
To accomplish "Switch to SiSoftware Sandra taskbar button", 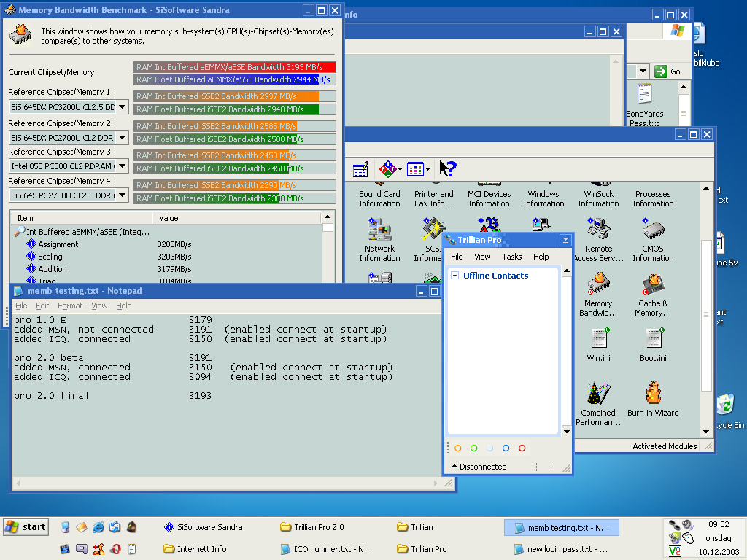I will click(x=204, y=527).
